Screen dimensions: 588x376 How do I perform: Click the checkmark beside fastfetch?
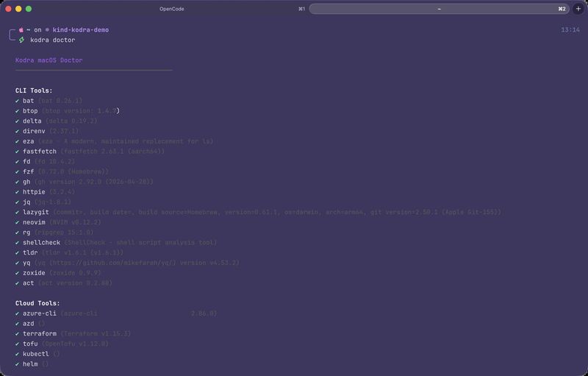[17, 152]
